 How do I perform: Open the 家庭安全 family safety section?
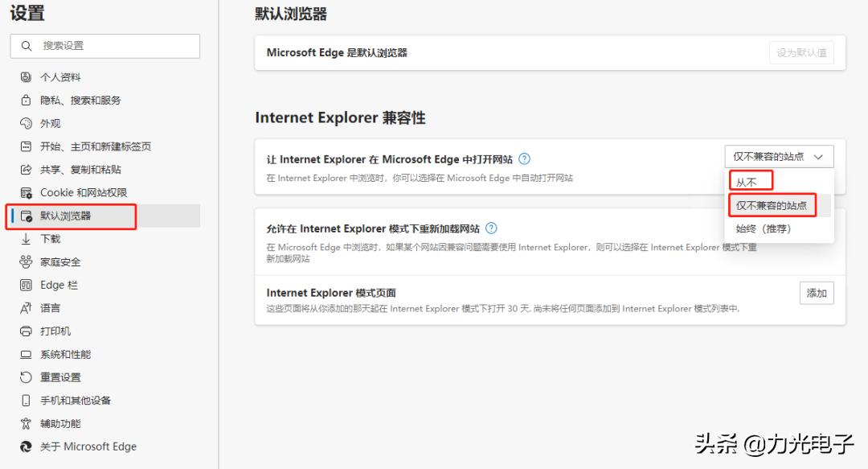tap(56, 261)
